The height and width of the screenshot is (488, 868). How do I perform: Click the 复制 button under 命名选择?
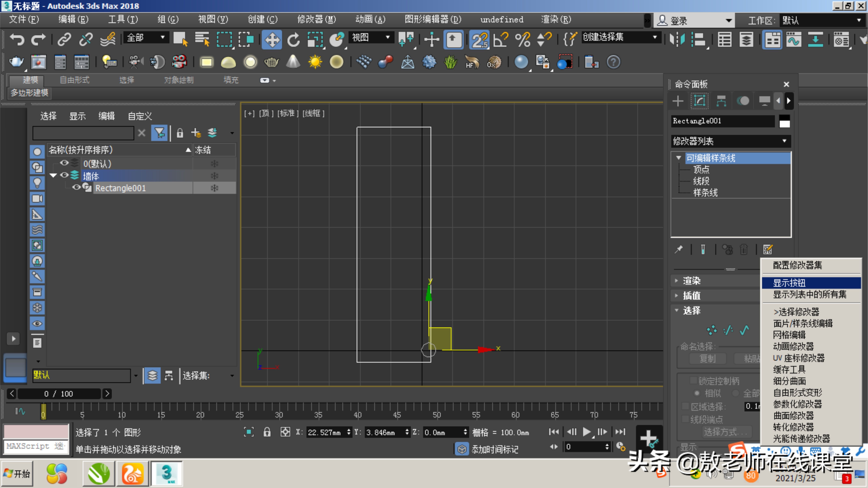point(708,359)
